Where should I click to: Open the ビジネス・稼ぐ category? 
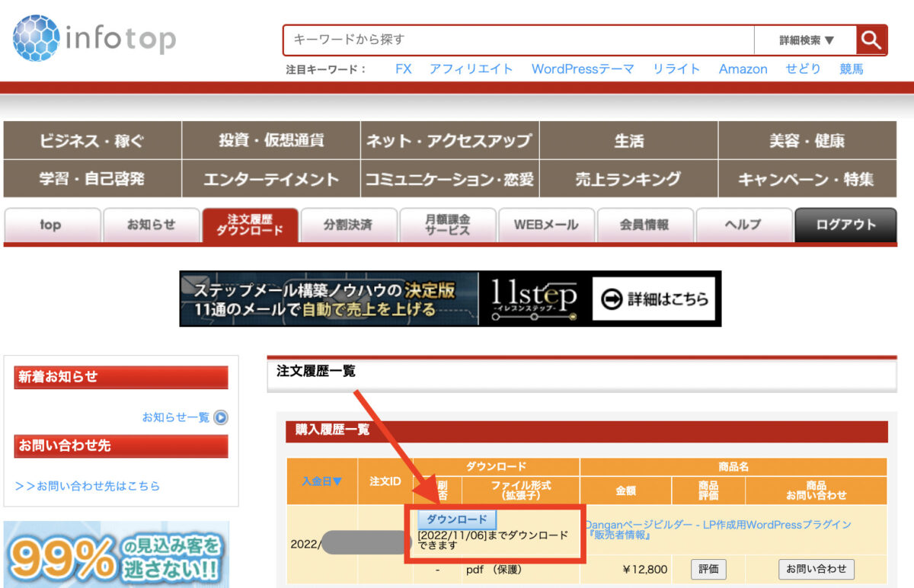92,140
